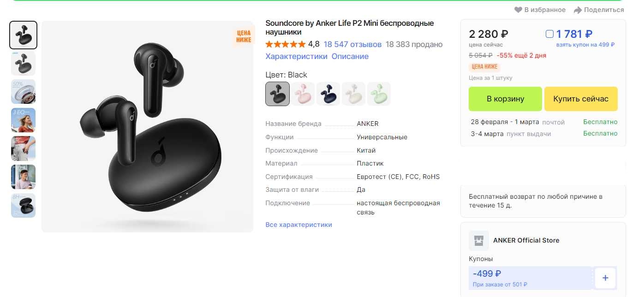The width and height of the screenshot is (644, 297).
Task: Select the green earbuds color option
Action: pyautogui.click(x=379, y=94)
